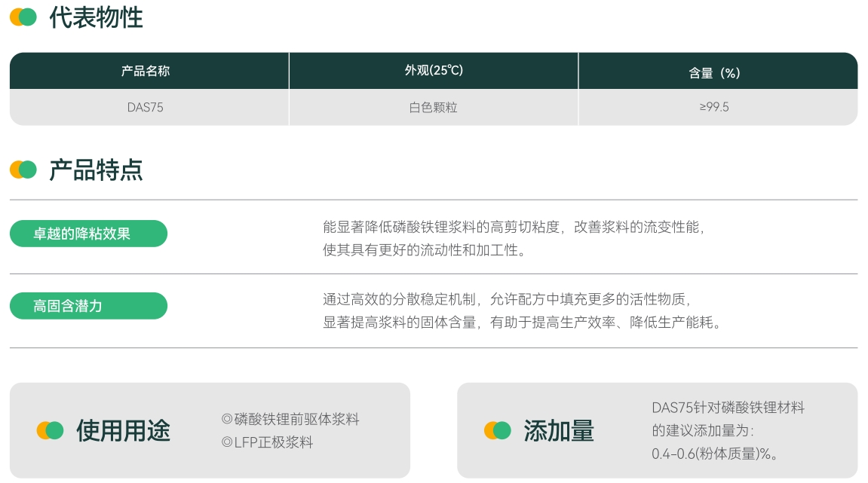This screenshot has height=483, width=868.
Task: Click the DAS75 product name cell
Action: [x=146, y=107]
